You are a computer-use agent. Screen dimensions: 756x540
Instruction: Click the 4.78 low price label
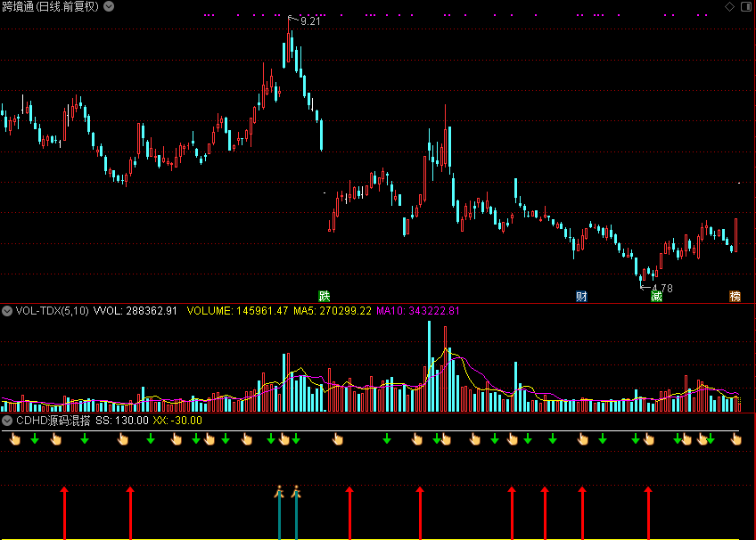[x=662, y=288]
